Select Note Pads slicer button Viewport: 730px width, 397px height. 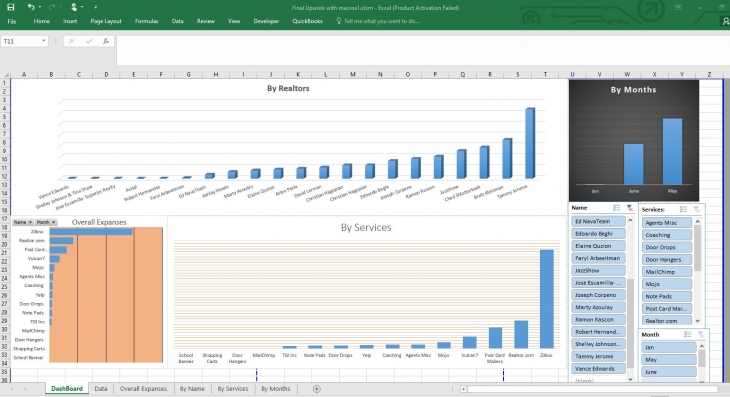point(667,296)
